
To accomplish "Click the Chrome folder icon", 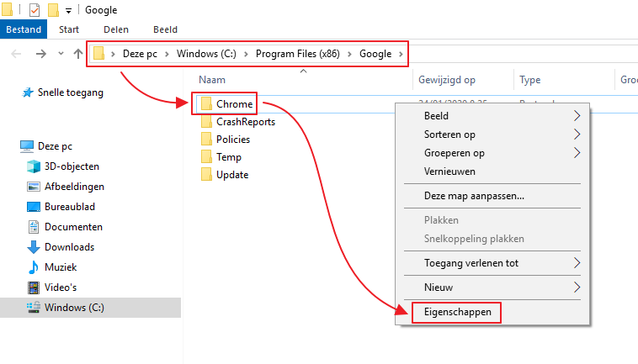I will click(206, 104).
